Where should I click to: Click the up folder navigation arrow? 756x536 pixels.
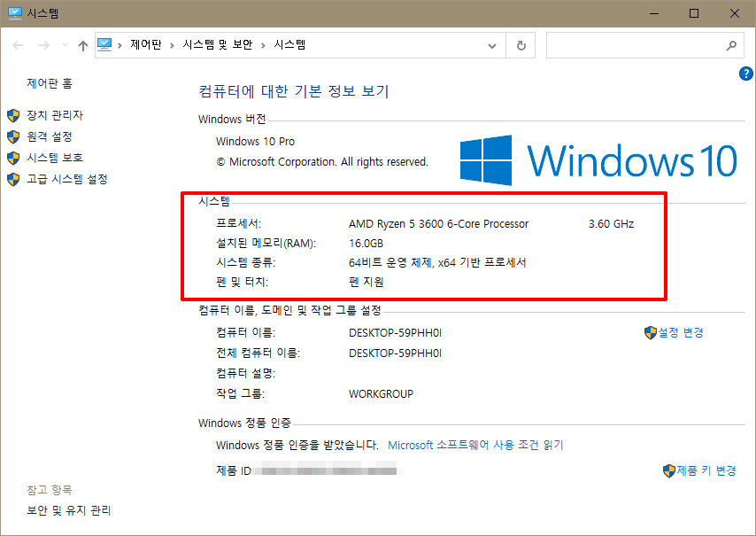82,44
